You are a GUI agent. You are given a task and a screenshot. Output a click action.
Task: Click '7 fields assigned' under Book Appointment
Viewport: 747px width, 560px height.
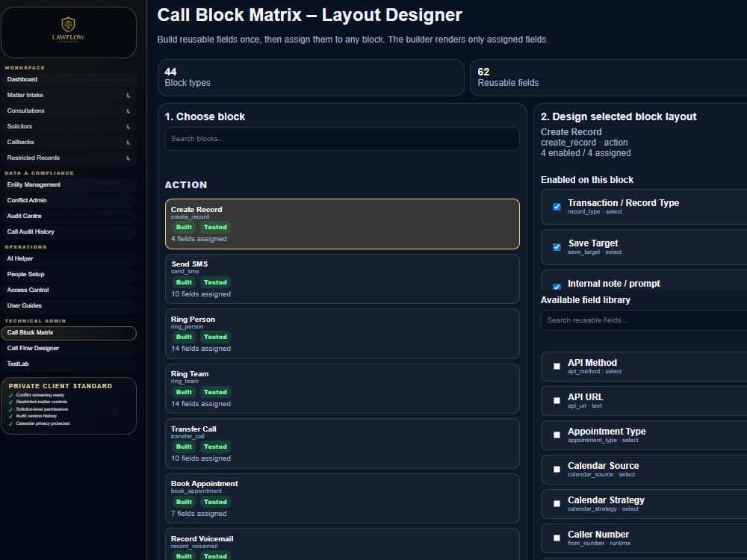click(x=199, y=514)
